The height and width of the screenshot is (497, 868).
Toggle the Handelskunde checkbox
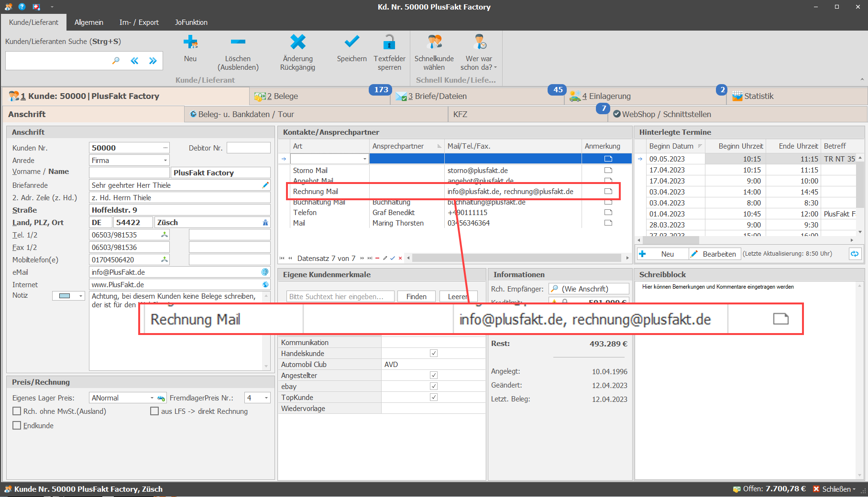[434, 353]
